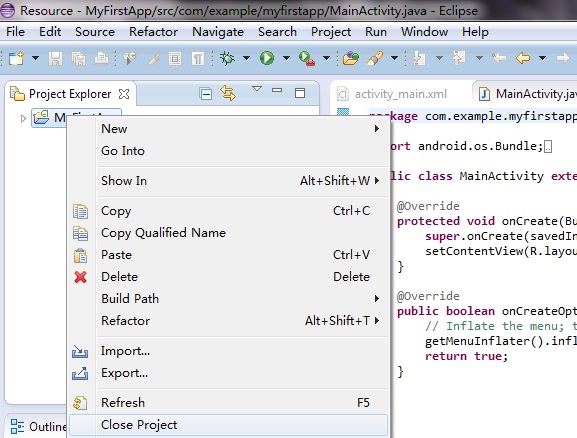Choose Import... from context menu
577x438 pixels.
click(229, 351)
